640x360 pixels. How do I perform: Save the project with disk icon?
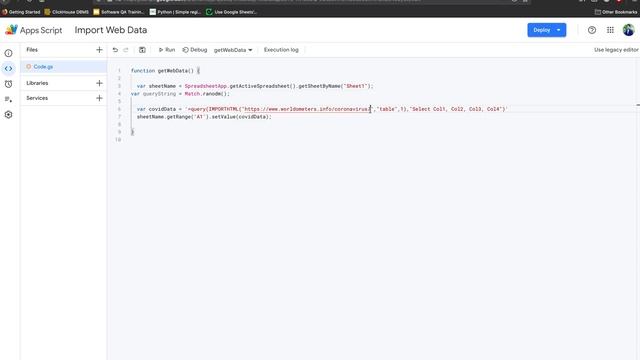(142, 50)
